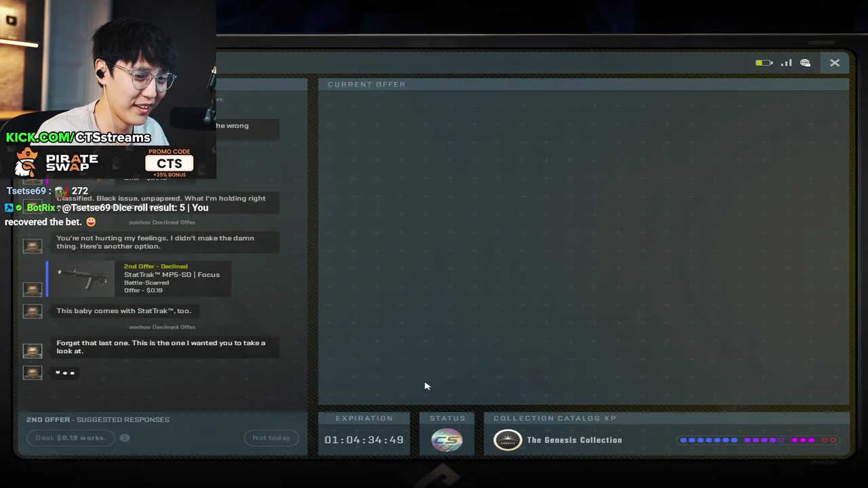Image resolution: width=868 pixels, height=488 pixels.
Task: Click the 'Offer - $0.19' price text
Action: [143, 290]
